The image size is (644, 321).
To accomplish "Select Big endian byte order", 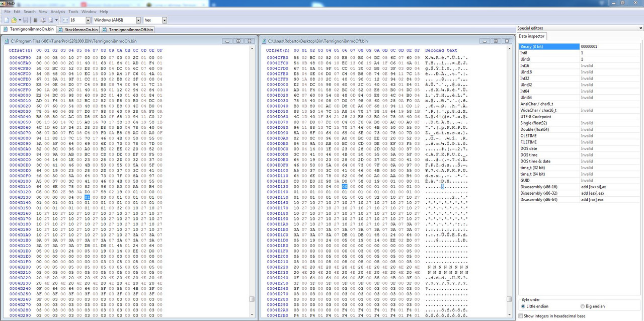I will point(594,306).
